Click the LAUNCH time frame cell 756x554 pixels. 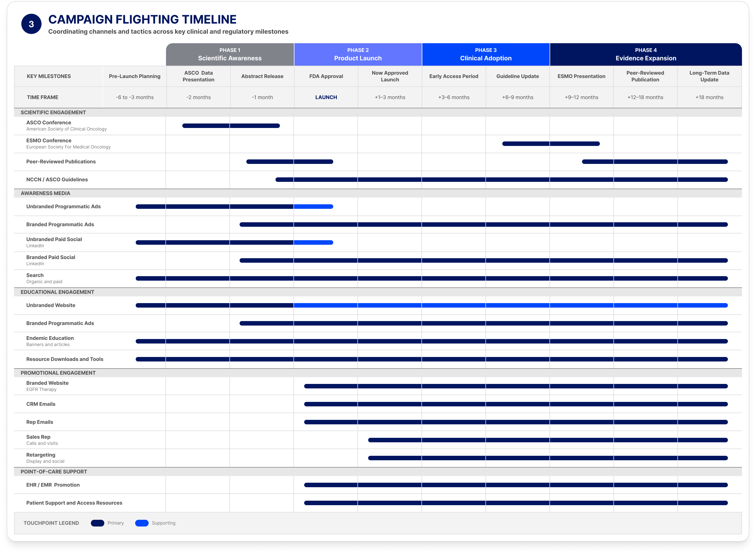(326, 97)
